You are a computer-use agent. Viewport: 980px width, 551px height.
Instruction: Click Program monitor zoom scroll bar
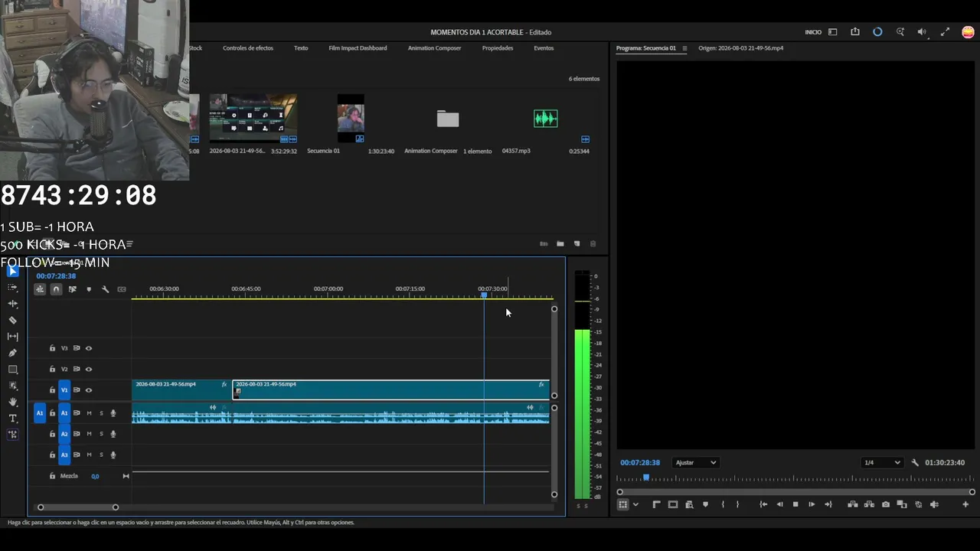point(796,492)
